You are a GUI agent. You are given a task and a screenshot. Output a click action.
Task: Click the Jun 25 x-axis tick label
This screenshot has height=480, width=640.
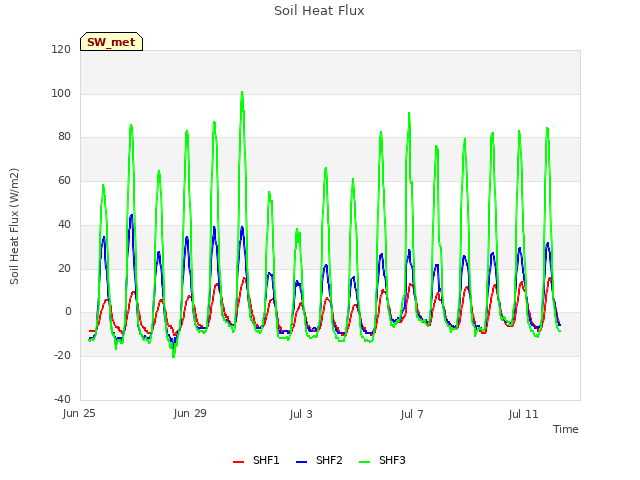(x=79, y=413)
